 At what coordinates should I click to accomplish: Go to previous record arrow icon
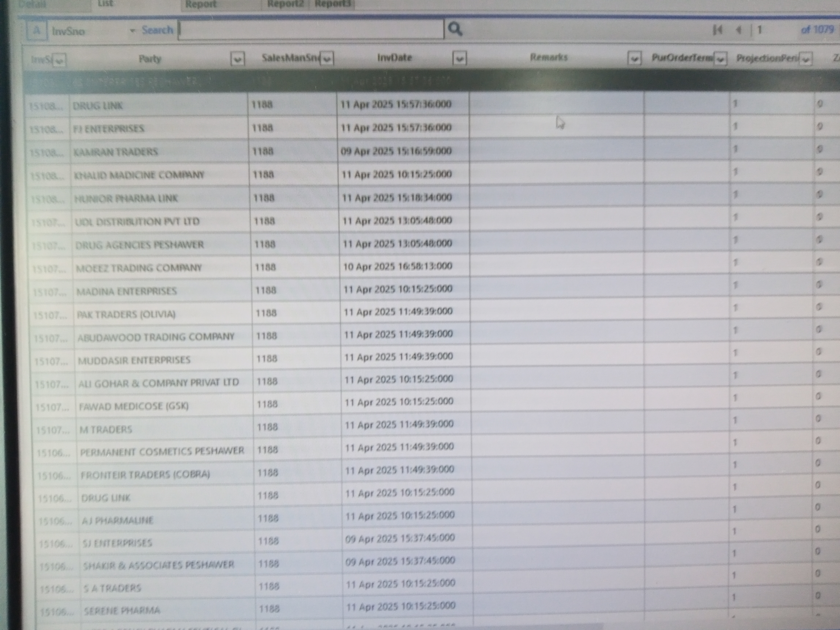pos(739,30)
